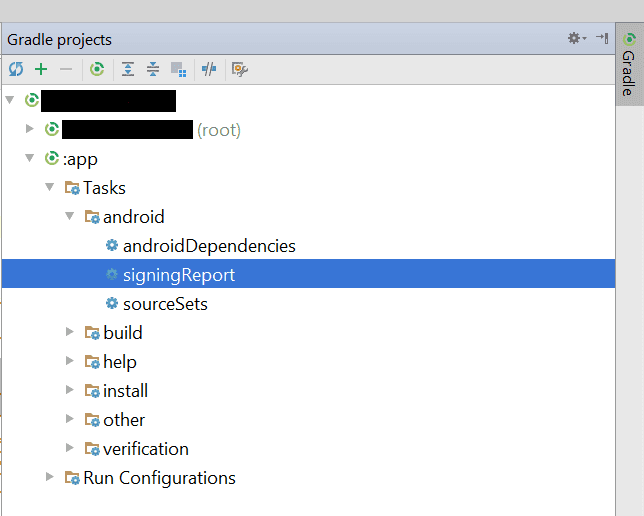Select the signingReport task
This screenshot has height=516, width=644.
(x=178, y=274)
